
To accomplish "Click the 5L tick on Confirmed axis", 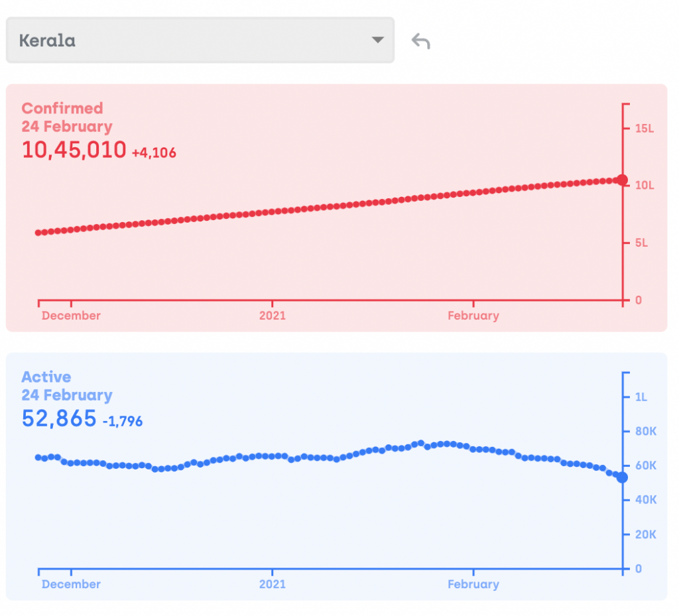I will tap(641, 243).
